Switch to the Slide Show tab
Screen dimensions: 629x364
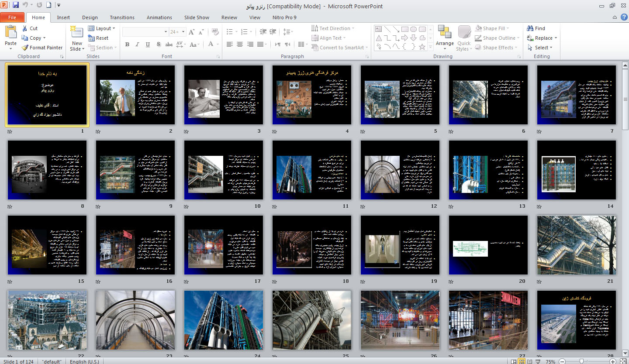(197, 17)
